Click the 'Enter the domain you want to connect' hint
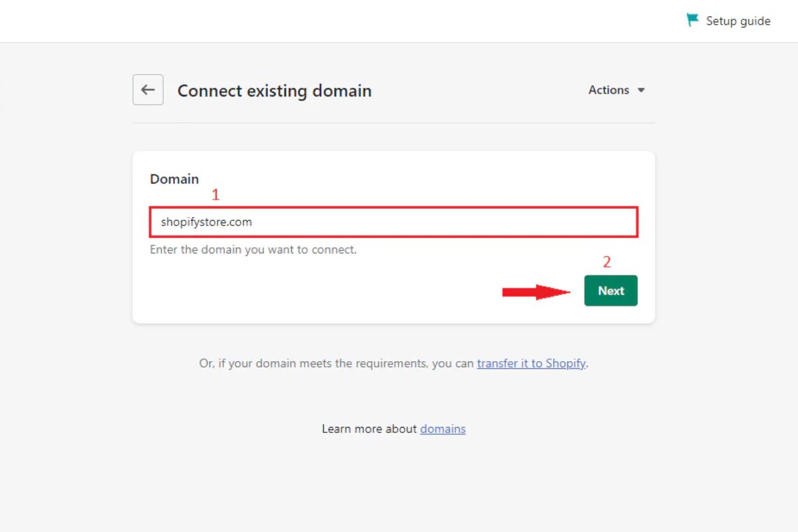The width and height of the screenshot is (798, 532). (x=253, y=250)
